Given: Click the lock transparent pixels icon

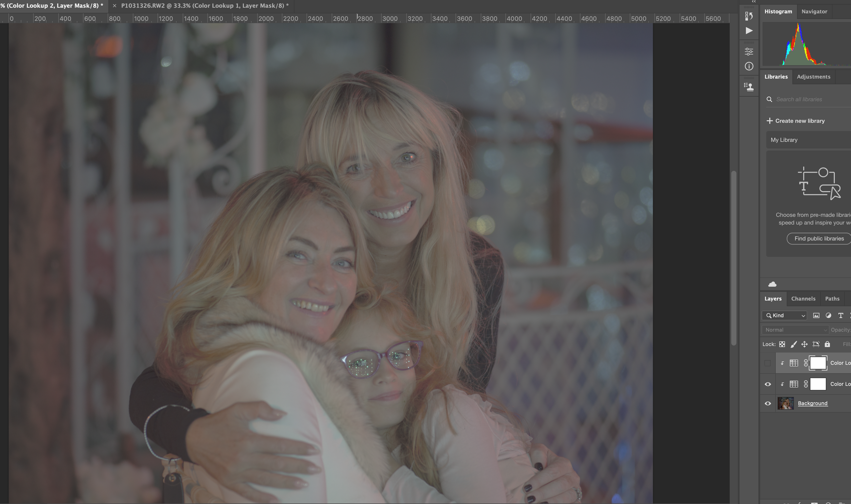Looking at the screenshot, I should pos(782,344).
